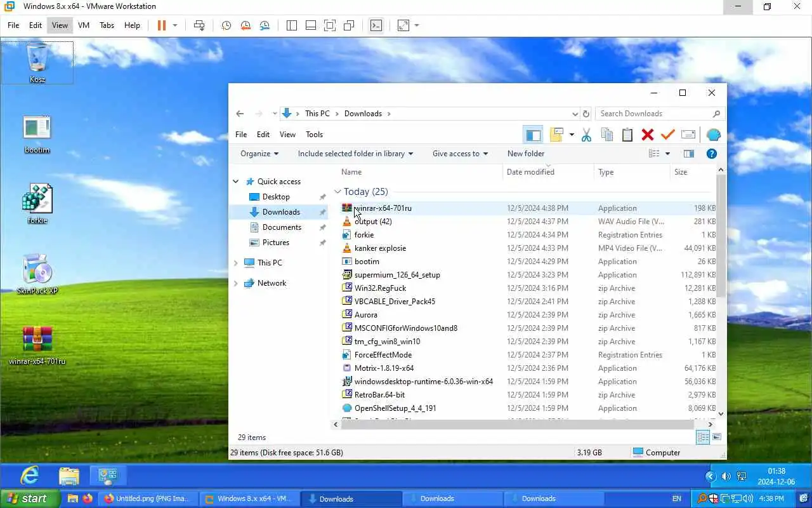Toggle the preview pane button
The image size is (812, 508).
[x=689, y=154]
